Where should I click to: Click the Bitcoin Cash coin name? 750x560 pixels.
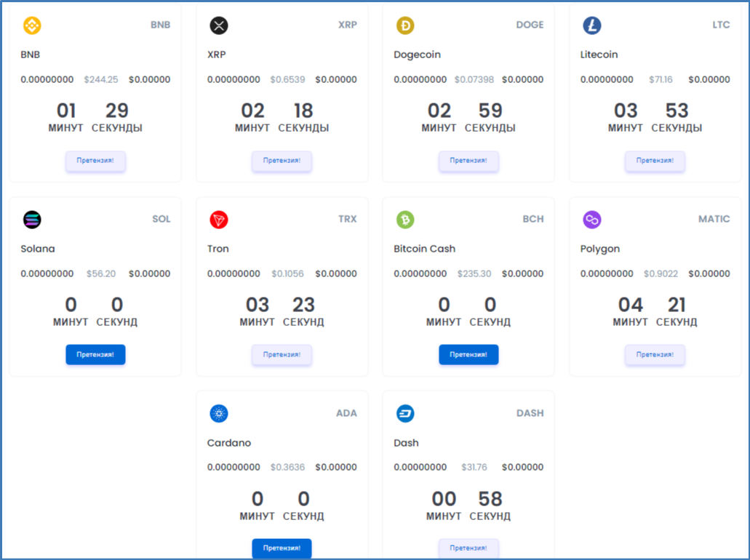[424, 249]
